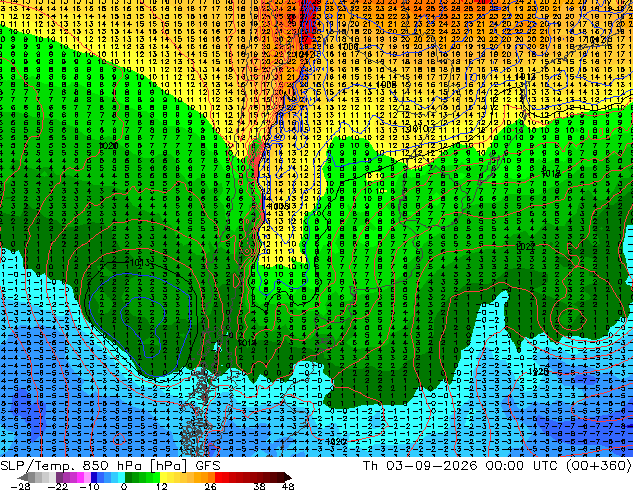
Task: Click the 1013 isobar label over the low
Action: [139, 263]
